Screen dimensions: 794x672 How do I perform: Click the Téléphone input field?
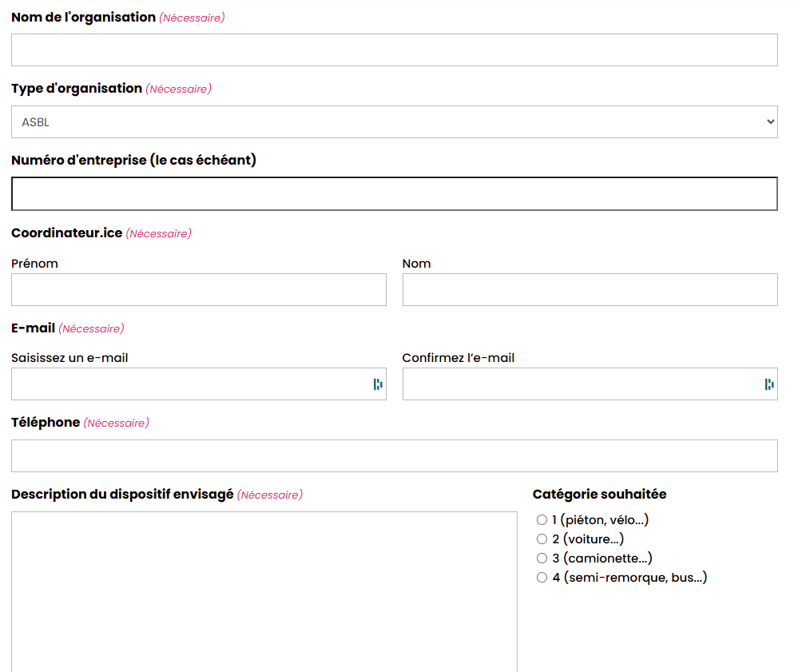coord(395,455)
